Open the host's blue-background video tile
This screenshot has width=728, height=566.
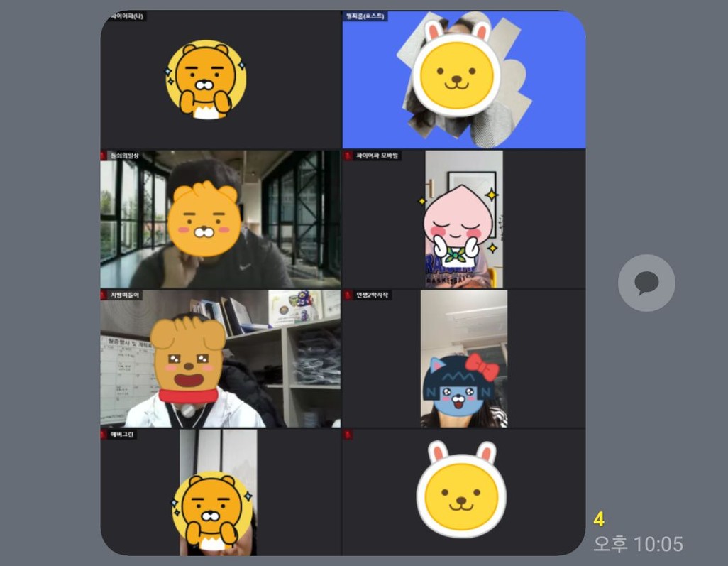[464, 80]
